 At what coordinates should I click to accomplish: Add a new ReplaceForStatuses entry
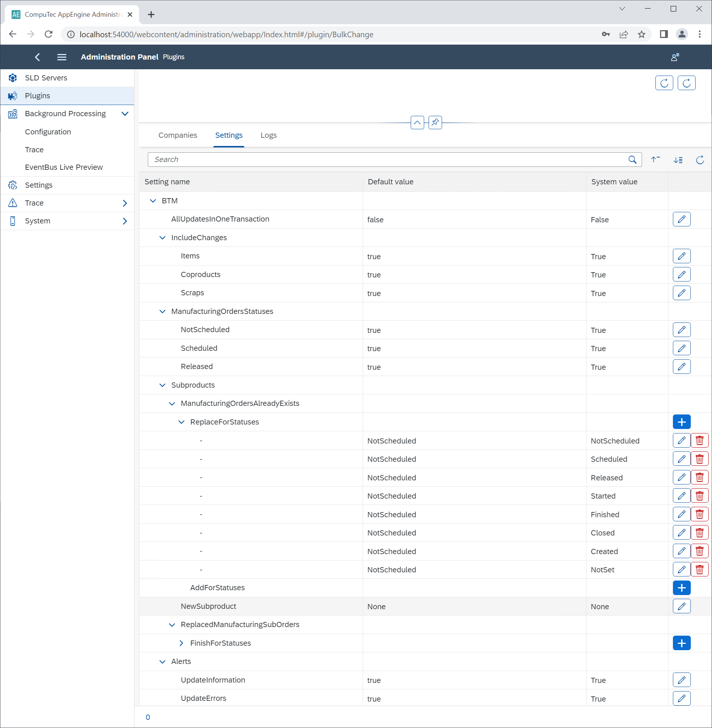click(x=681, y=422)
